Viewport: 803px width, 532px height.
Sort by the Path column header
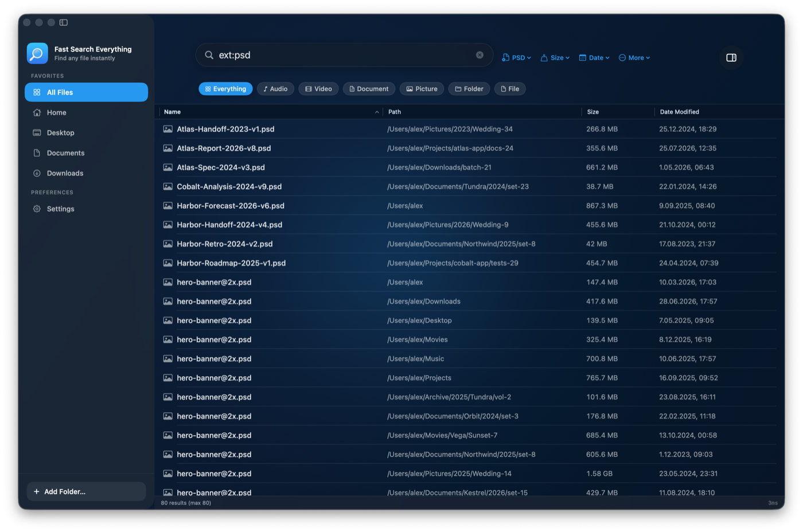coord(482,112)
